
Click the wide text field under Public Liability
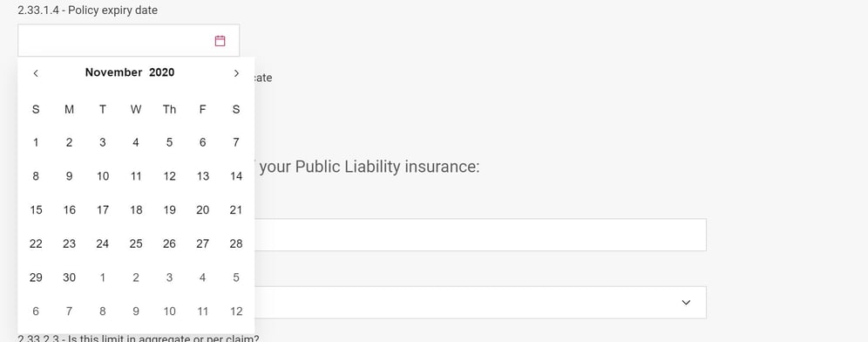pyautogui.click(x=480, y=235)
